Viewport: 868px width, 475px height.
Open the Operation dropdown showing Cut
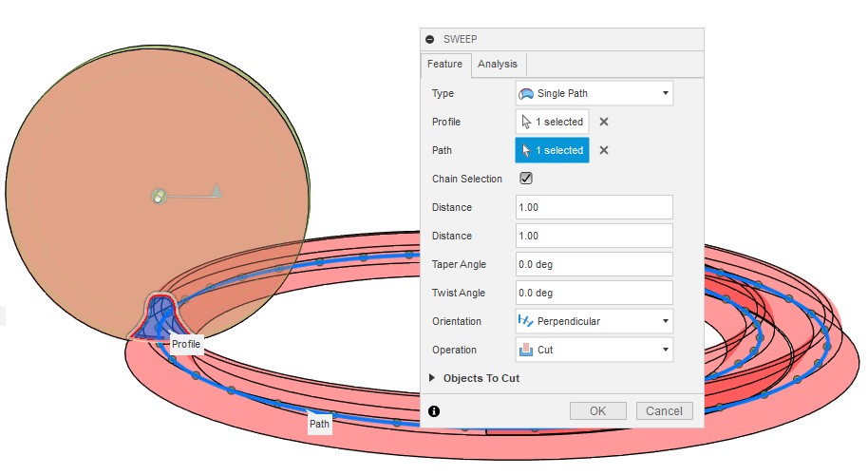coord(594,350)
